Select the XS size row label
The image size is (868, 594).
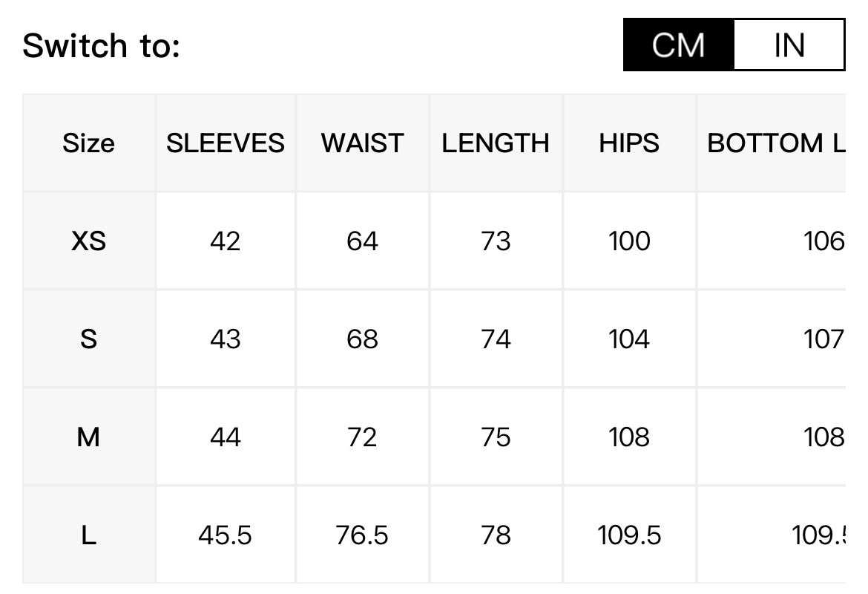click(x=88, y=241)
